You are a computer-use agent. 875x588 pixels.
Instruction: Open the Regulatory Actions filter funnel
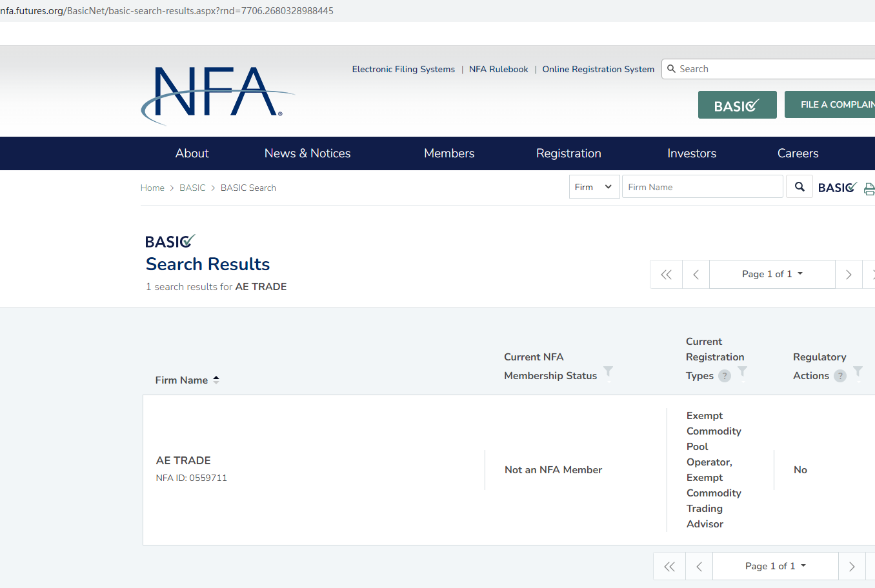tap(858, 372)
